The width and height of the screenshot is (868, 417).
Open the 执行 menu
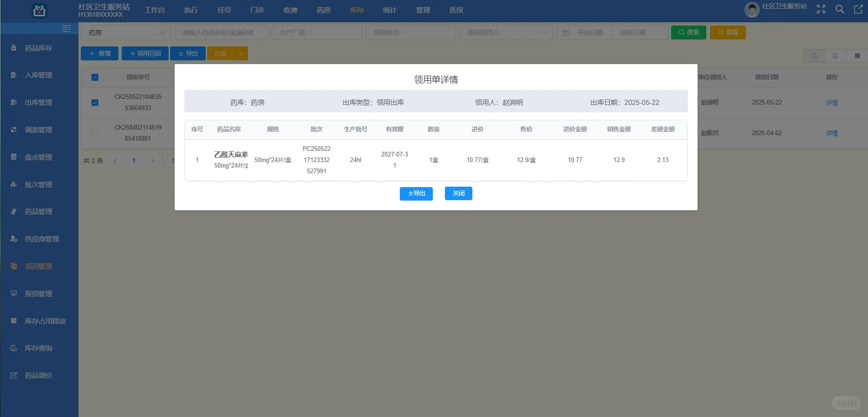[x=191, y=10]
